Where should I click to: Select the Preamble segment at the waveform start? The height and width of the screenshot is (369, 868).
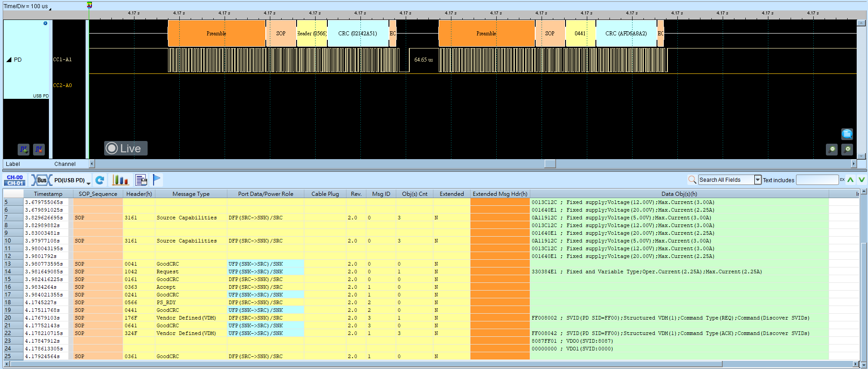point(216,34)
